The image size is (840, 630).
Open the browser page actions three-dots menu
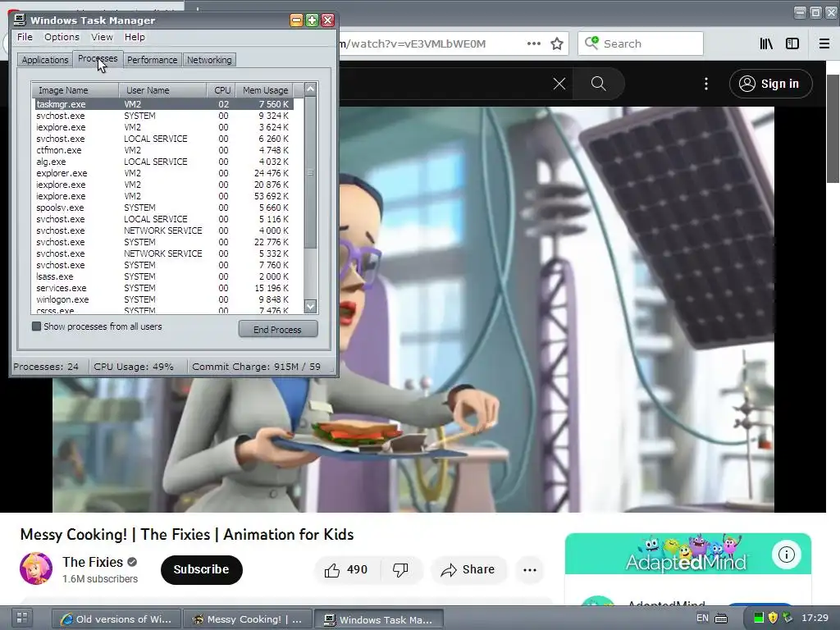(x=533, y=44)
